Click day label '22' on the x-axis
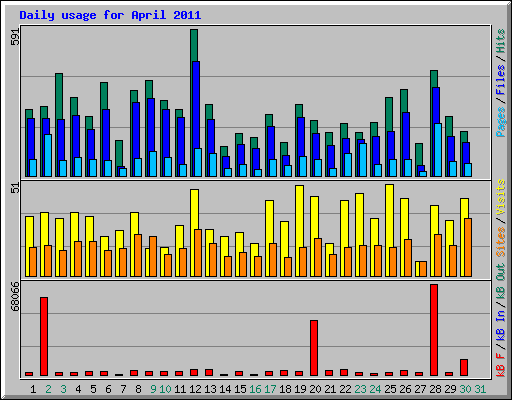Screen dimensions: 512x400 (345, 389)
